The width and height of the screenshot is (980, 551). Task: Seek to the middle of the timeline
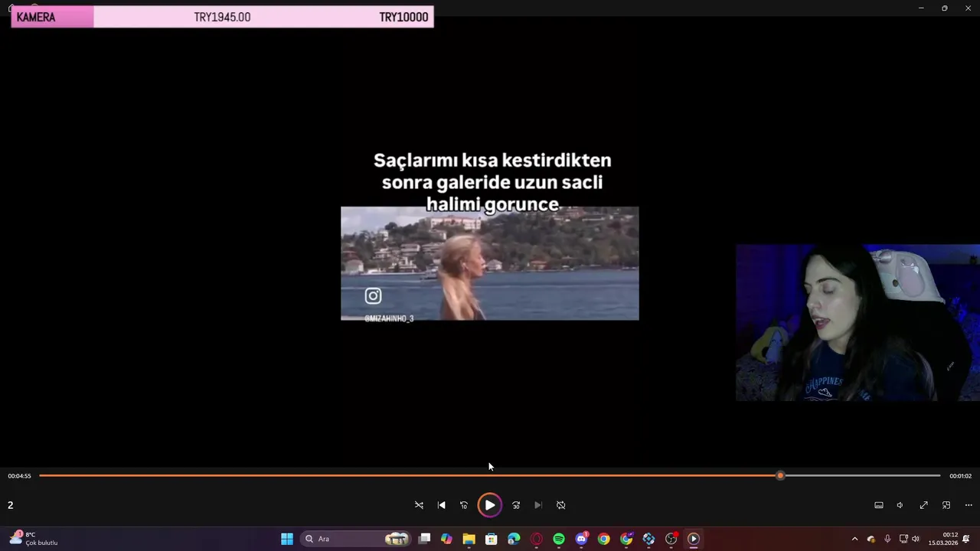coord(490,476)
